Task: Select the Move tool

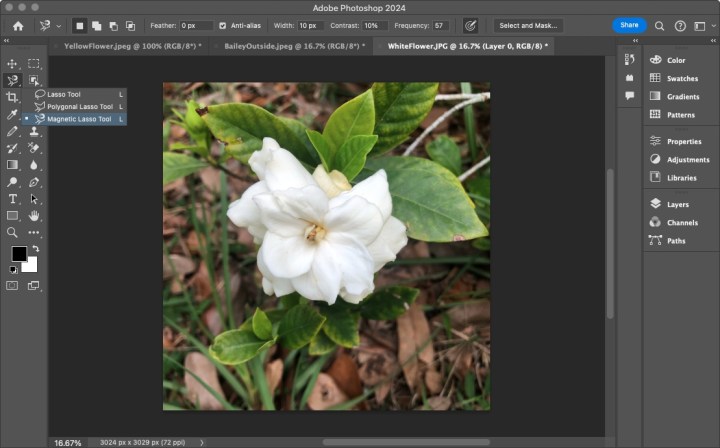Action: [x=13, y=63]
